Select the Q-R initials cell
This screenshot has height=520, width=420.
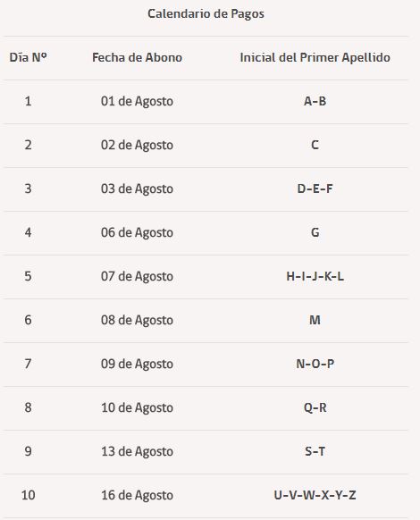[x=315, y=407]
